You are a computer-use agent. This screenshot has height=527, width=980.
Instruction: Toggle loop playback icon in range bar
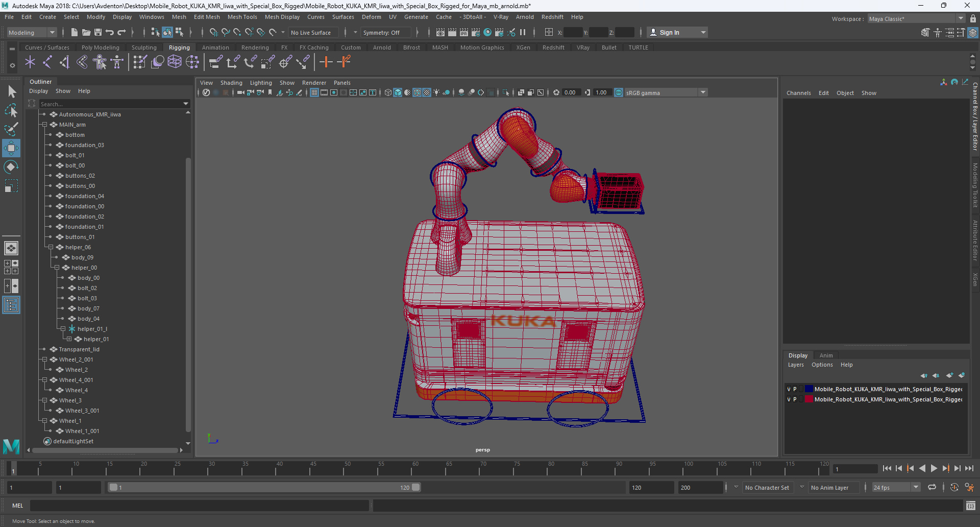pos(932,487)
